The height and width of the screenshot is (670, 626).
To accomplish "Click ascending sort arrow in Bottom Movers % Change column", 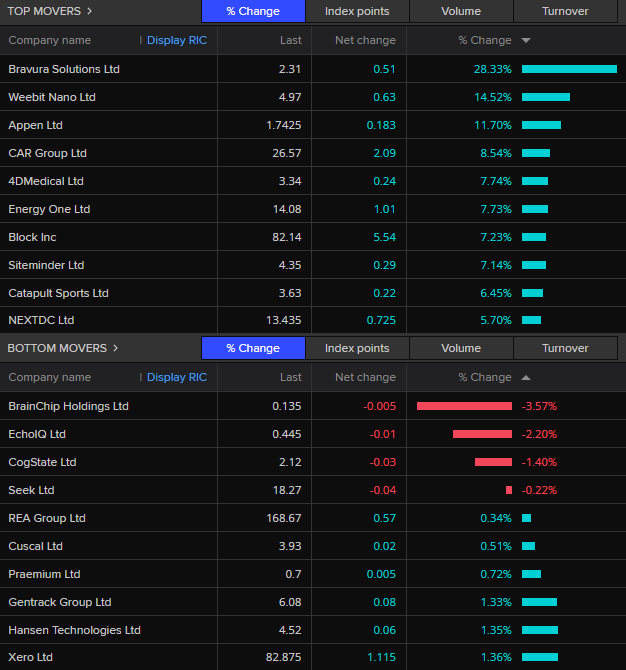I will pos(526,378).
